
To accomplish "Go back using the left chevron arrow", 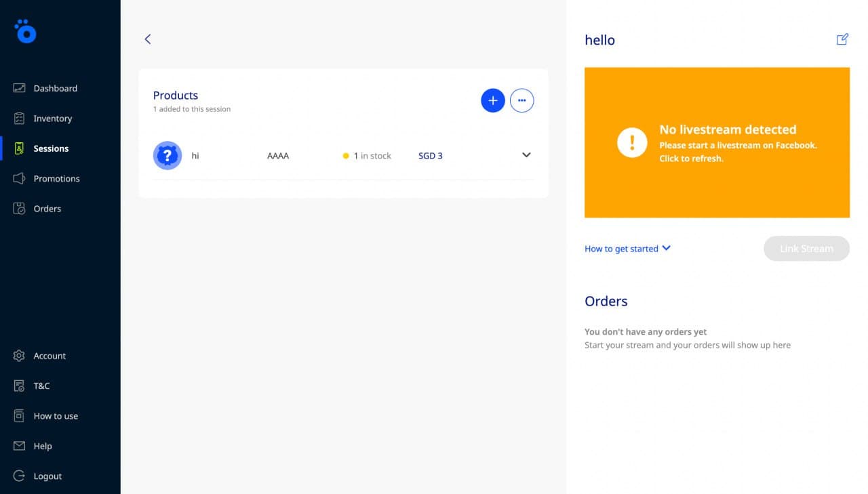I will [148, 39].
